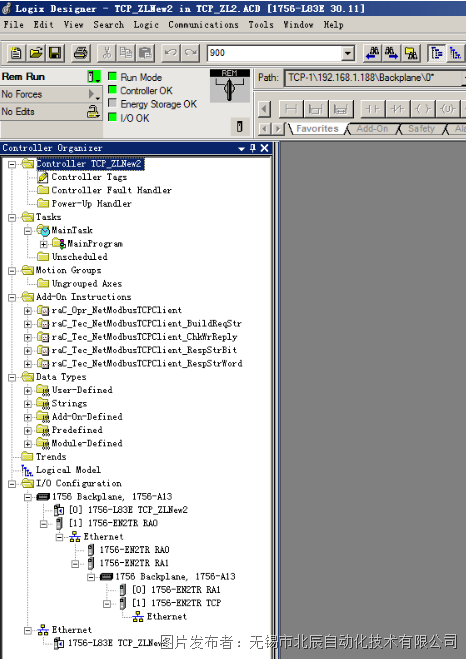Insert an Examine Off contact
This screenshot has height=659, width=466.
click(x=398, y=109)
